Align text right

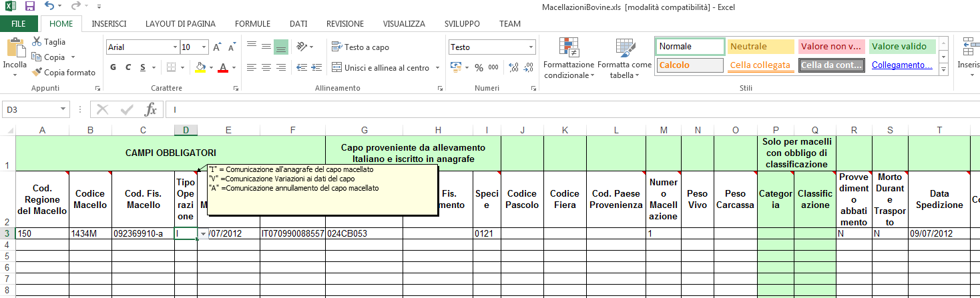pos(281,67)
